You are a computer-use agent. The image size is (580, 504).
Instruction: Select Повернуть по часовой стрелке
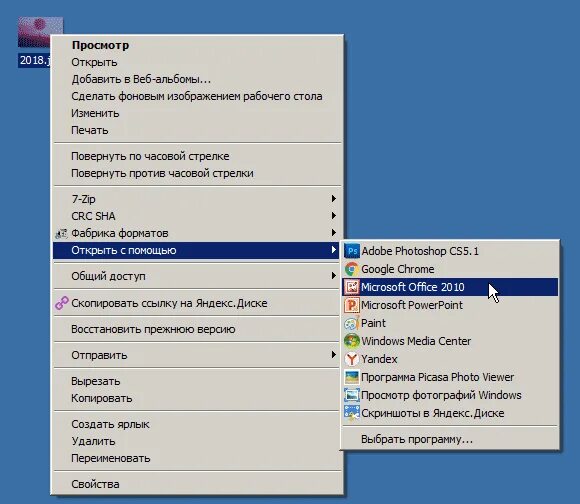coord(197,156)
